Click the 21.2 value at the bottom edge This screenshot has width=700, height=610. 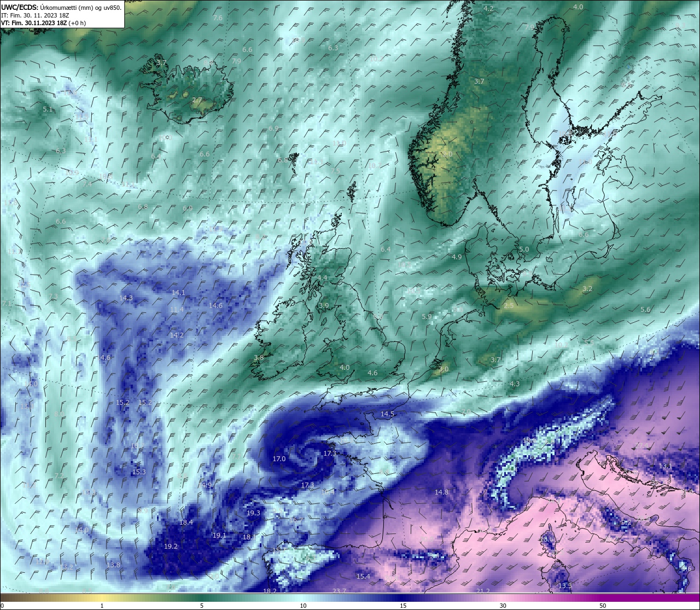click(483, 591)
